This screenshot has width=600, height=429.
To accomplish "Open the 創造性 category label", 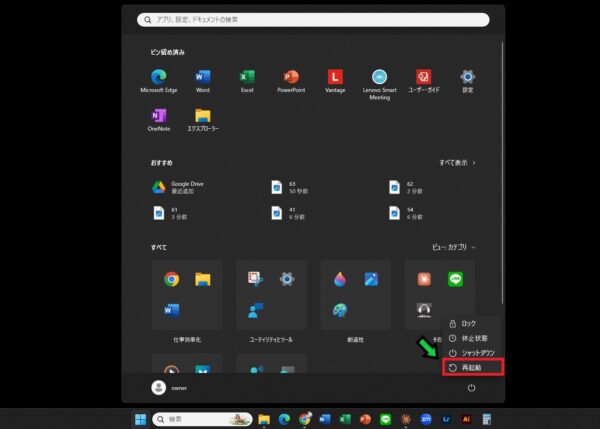I will (355, 339).
